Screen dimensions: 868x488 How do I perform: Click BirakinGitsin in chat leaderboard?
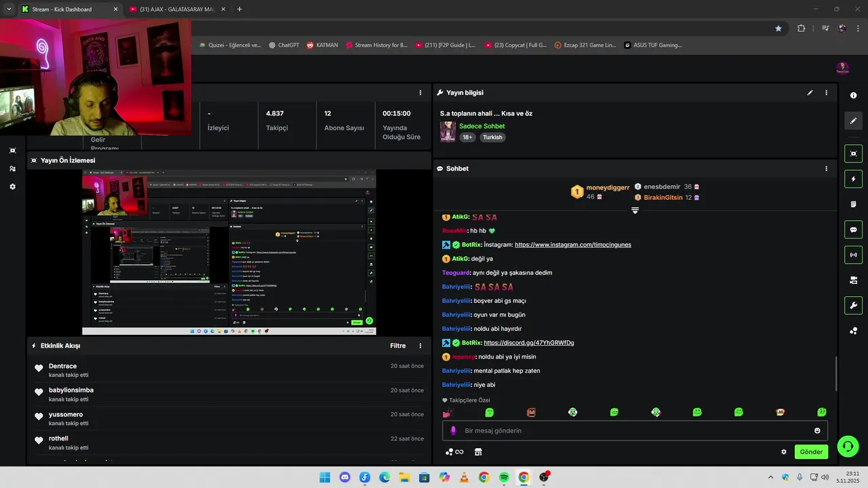click(663, 198)
